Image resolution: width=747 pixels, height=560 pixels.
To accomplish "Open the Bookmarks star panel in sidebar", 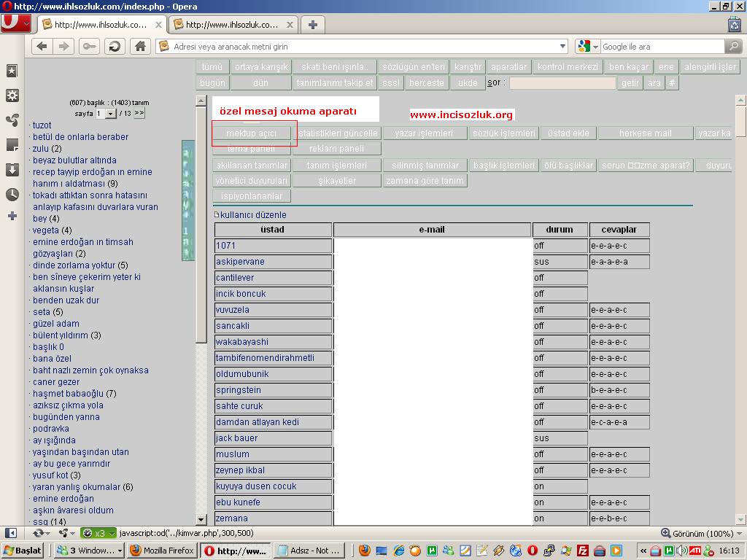I will pyautogui.click(x=12, y=71).
